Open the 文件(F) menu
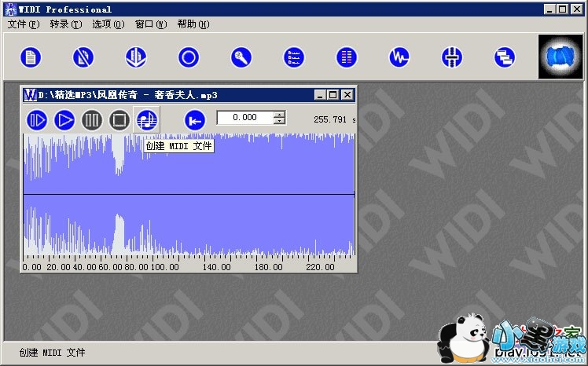588x366 pixels. [24, 24]
